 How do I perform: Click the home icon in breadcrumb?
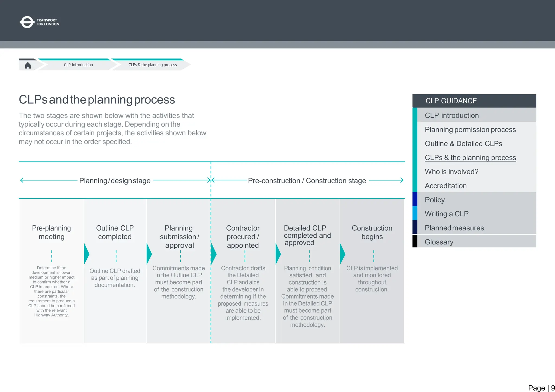pos(28,65)
